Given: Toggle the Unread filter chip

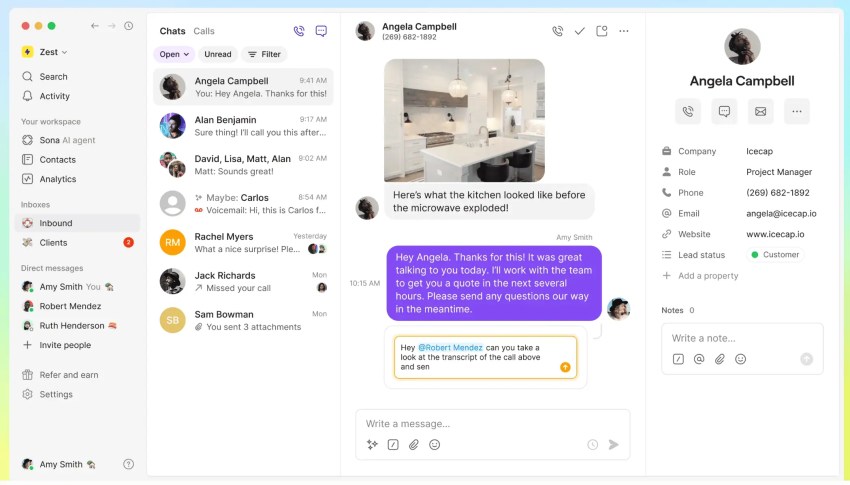Looking at the screenshot, I should tap(217, 55).
